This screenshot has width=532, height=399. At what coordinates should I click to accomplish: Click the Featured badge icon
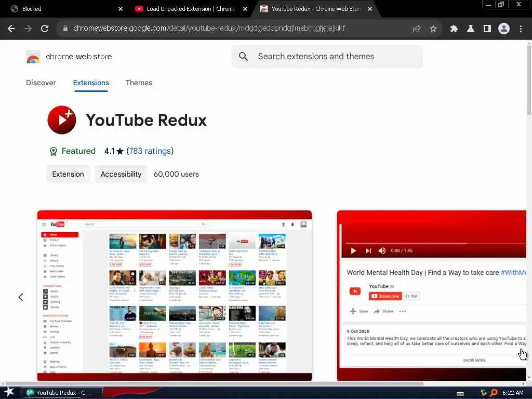(x=54, y=151)
